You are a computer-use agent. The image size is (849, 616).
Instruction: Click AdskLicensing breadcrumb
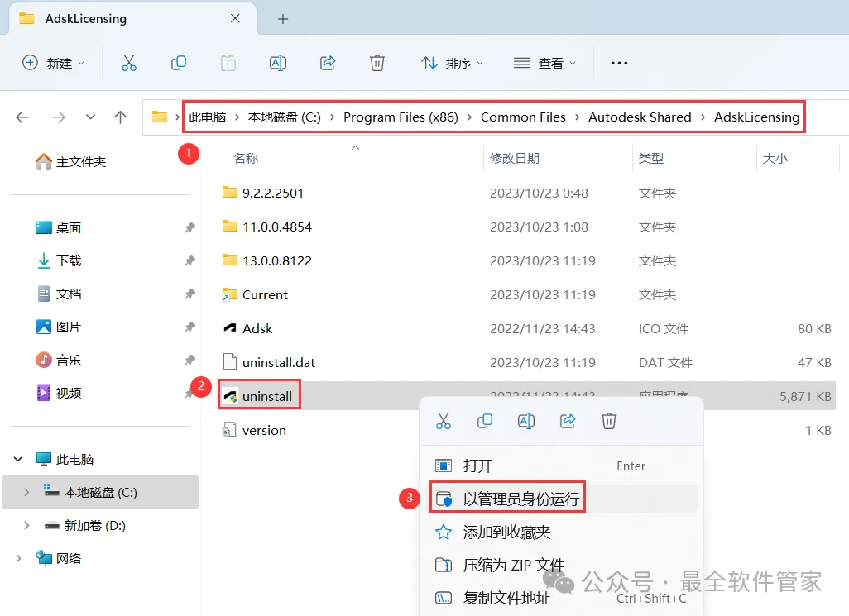click(x=756, y=117)
